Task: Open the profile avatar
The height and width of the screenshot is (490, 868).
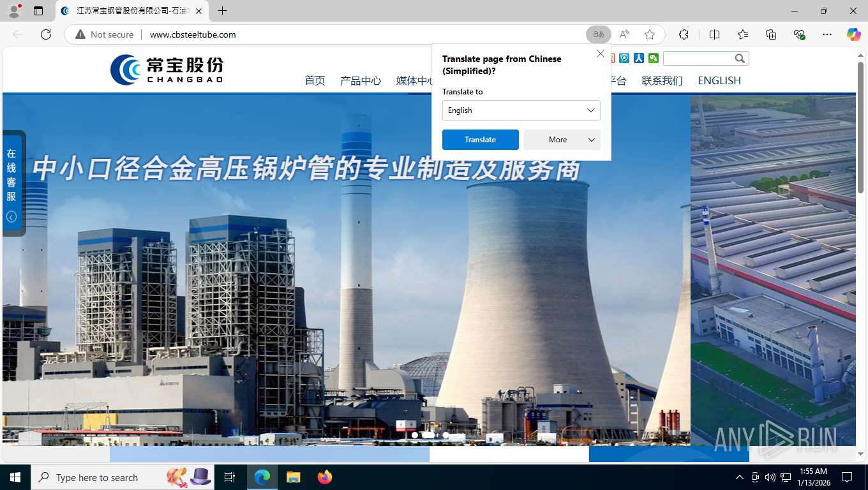Action: (14, 11)
